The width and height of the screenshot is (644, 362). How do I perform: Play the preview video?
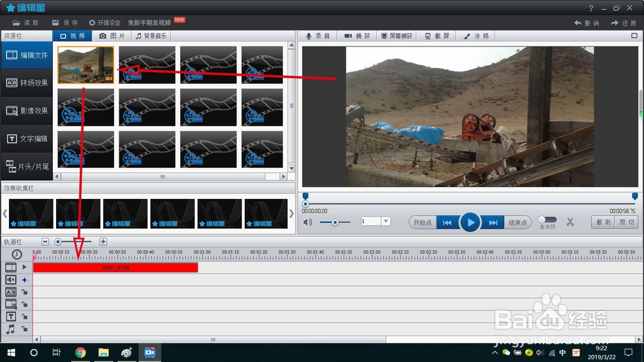[x=470, y=222]
